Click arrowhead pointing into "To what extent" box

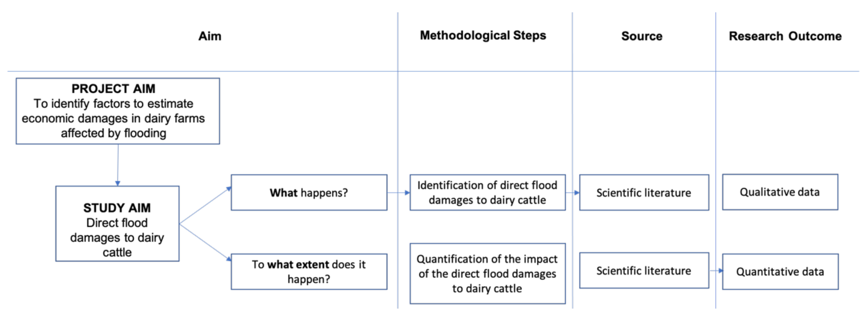coord(229,259)
